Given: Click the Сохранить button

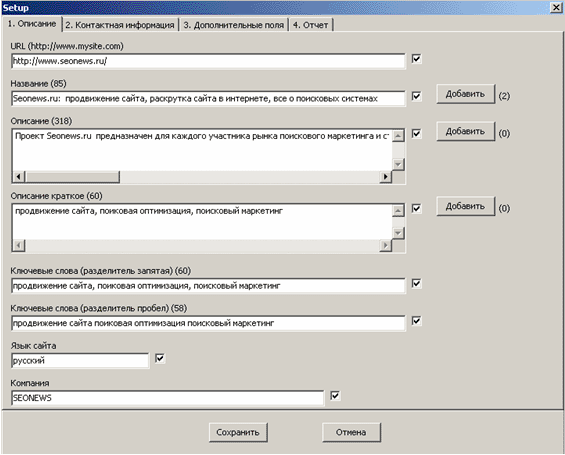Looking at the screenshot, I should (x=238, y=432).
